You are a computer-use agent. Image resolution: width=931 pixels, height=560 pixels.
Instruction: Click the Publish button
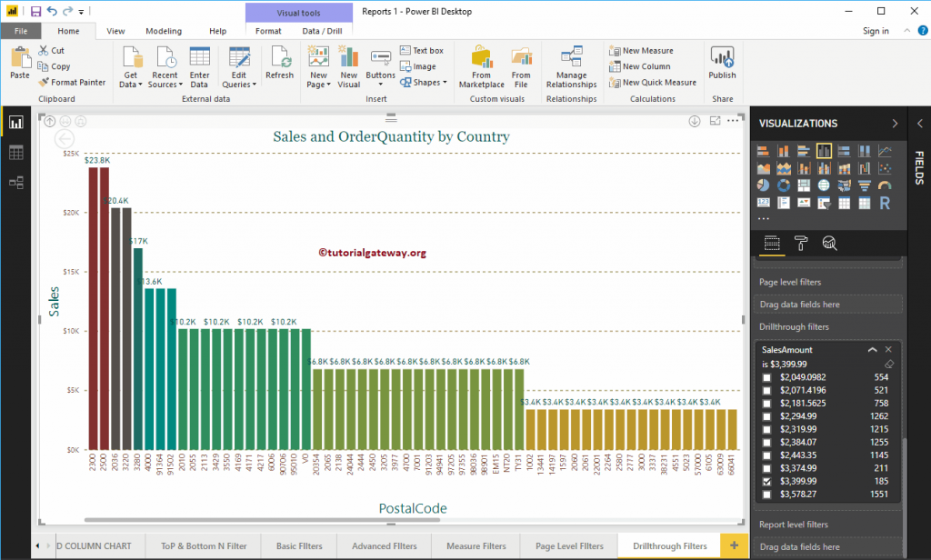point(722,64)
